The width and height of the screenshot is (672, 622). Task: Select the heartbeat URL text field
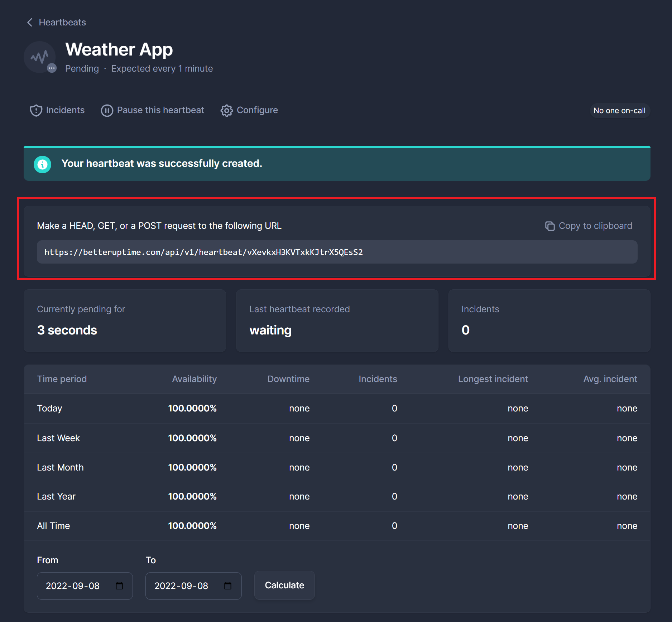(337, 252)
